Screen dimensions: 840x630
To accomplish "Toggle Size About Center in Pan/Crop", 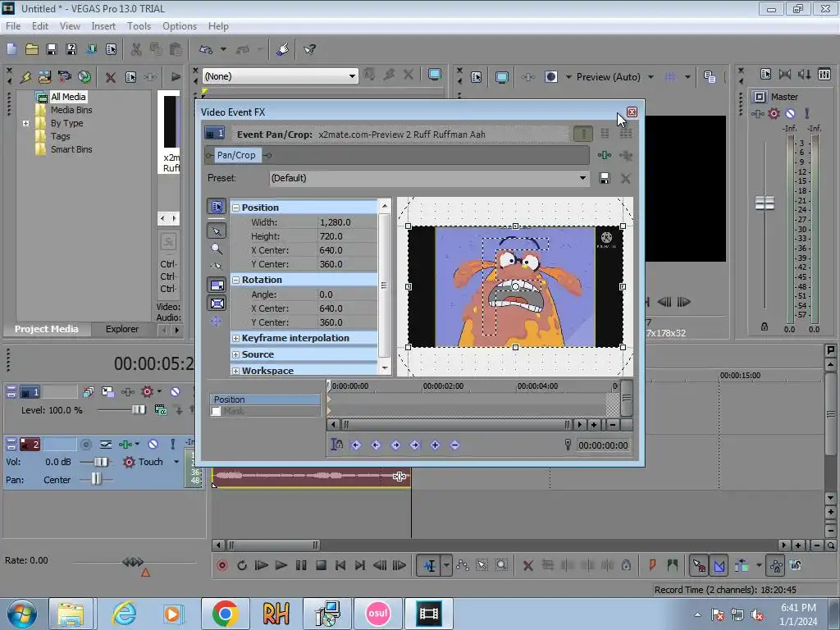I will click(x=217, y=304).
